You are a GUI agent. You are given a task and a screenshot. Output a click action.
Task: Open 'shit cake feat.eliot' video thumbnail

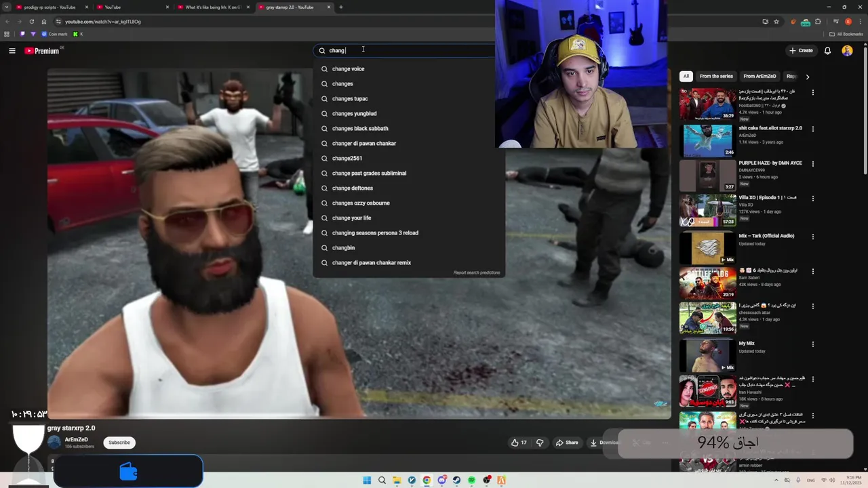click(x=707, y=140)
